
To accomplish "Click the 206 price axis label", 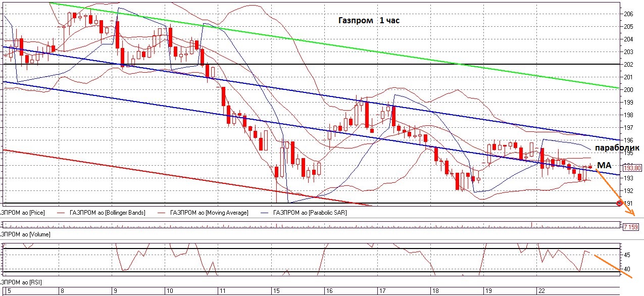I will [628, 14].
